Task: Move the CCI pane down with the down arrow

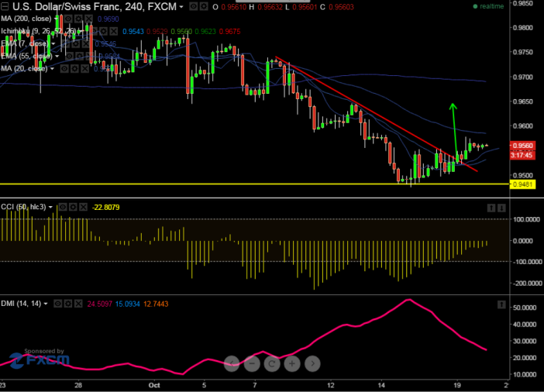Action: pos(501,208)
